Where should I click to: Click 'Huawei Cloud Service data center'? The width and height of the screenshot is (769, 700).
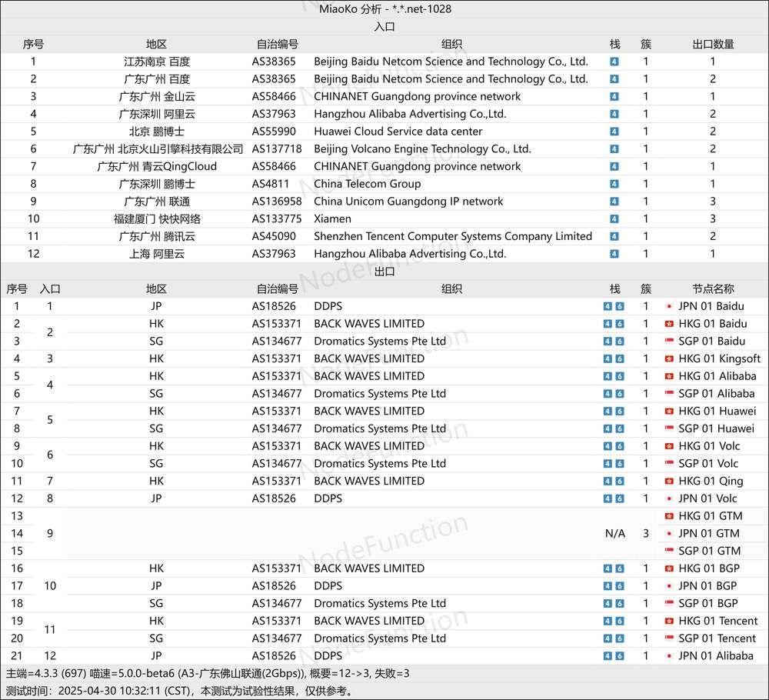point(398,132)
